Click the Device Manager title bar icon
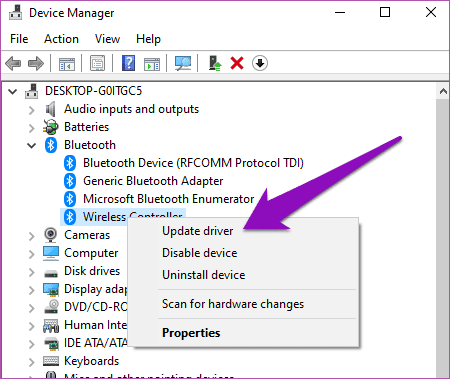The image size is (450, 379). 15,13
